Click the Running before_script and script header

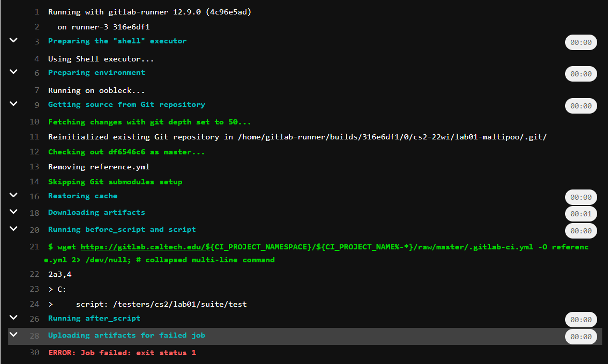pos(121,229)
